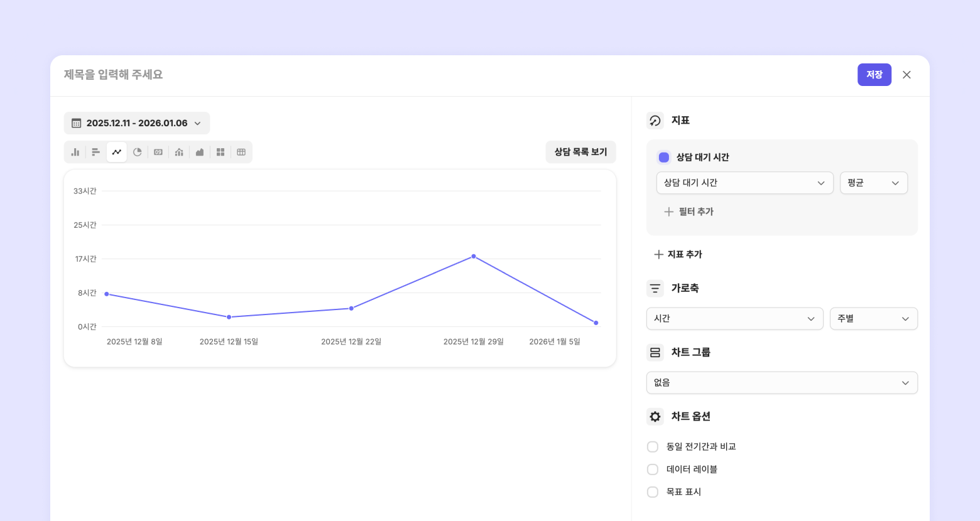Open the 주별 interval dropdown
Image resolution: width=980 pixels, height=521 pixels.
tap(873, 319)
